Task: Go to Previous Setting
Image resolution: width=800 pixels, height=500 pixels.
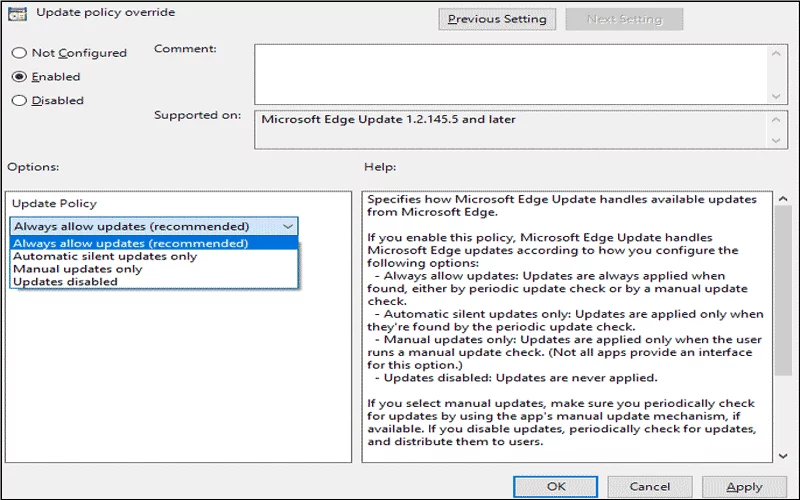Action: click(497, 19)
